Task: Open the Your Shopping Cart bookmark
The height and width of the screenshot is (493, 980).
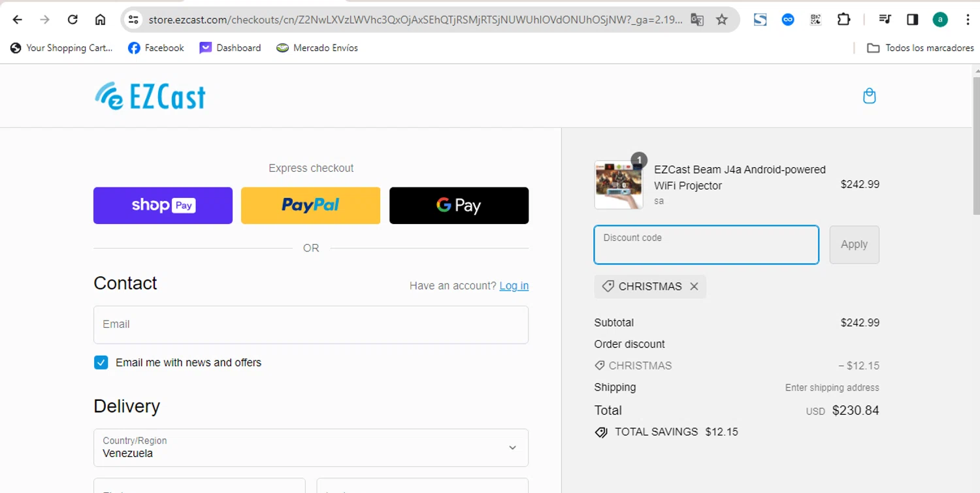Action: 61,48
